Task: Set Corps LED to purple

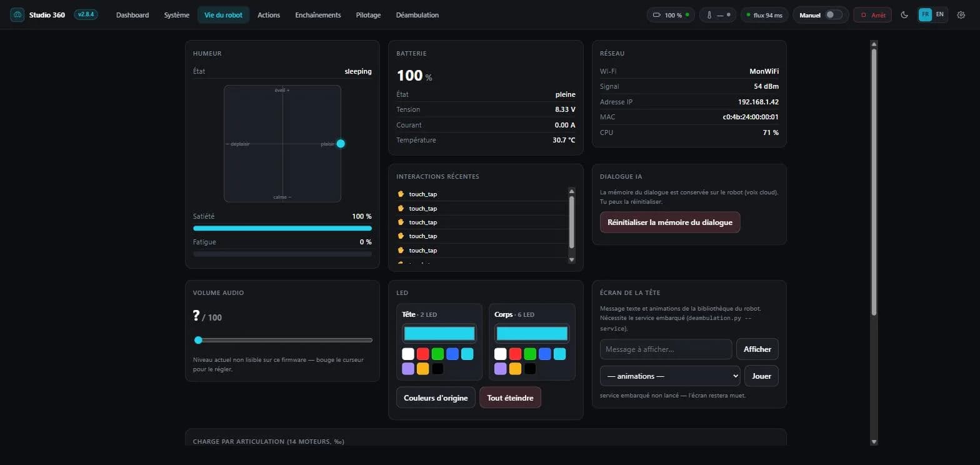Action: (x=501, y=369)
